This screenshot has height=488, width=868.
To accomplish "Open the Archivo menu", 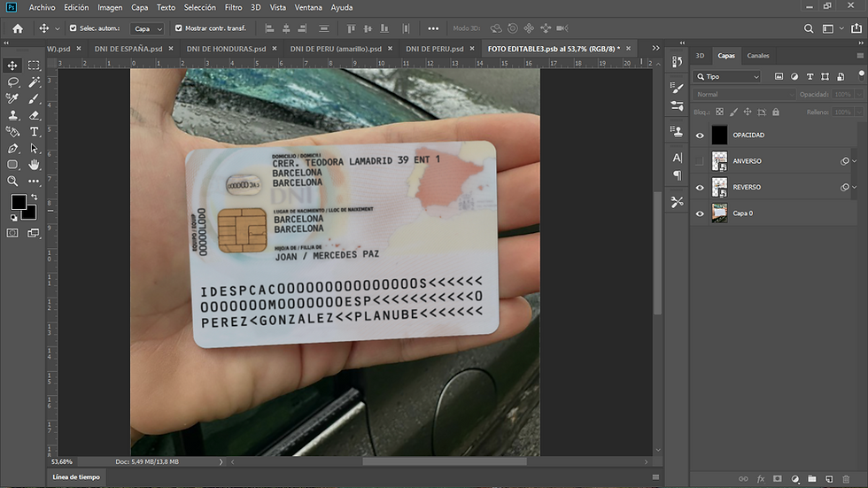I will [43, 7].
